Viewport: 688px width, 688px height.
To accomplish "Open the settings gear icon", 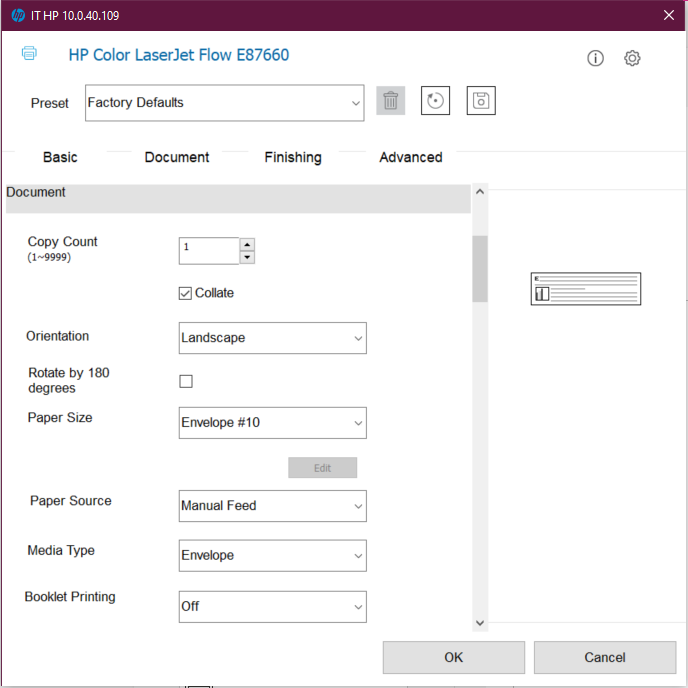I will [x=632, y=58].
